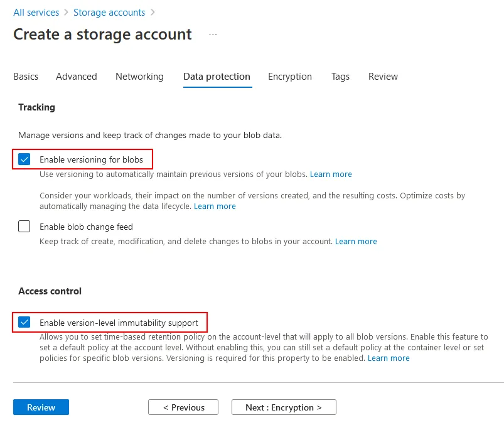
Task: Proceed with Next : Encryption button
Action: point(284,407)
